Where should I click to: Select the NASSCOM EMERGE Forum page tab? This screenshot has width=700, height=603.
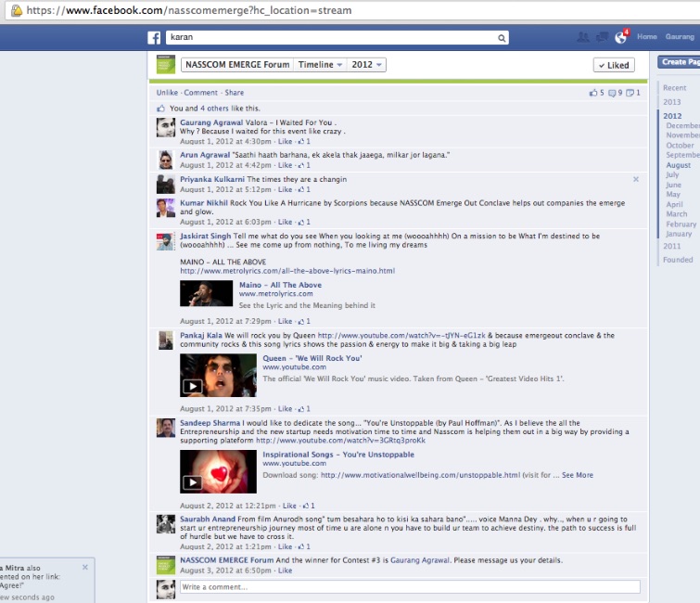click(x=237, y=65)
